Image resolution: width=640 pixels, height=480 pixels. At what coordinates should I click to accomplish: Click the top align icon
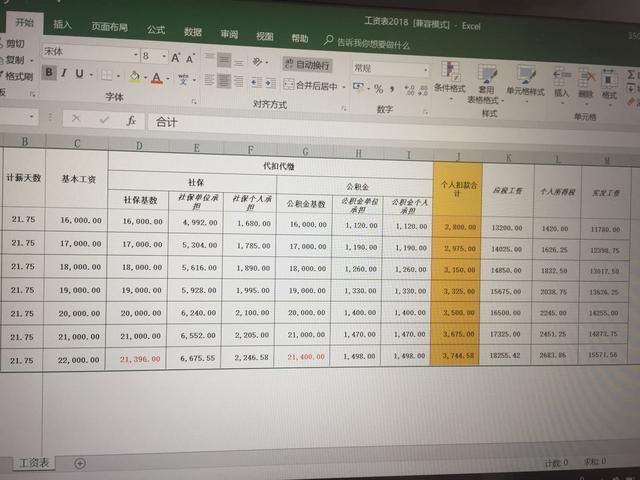209,59
